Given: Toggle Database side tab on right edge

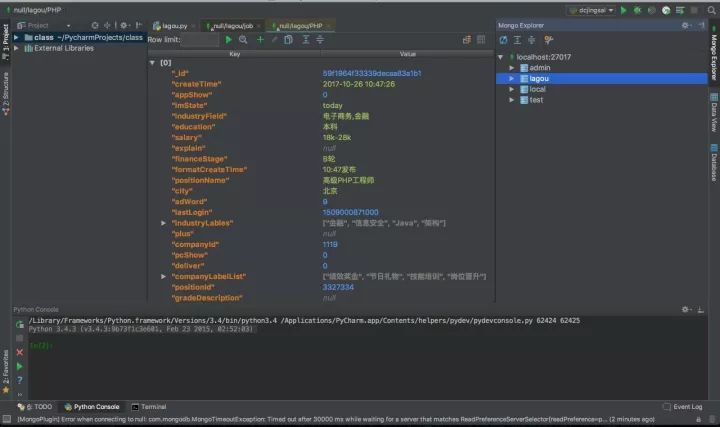Looking at the screenshot, I should 714,163.
